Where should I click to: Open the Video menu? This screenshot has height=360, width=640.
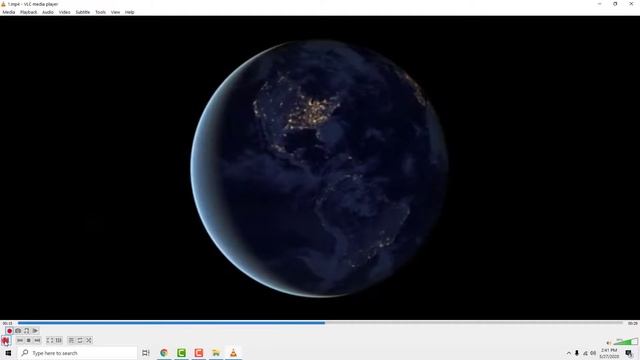pos(64,12)
